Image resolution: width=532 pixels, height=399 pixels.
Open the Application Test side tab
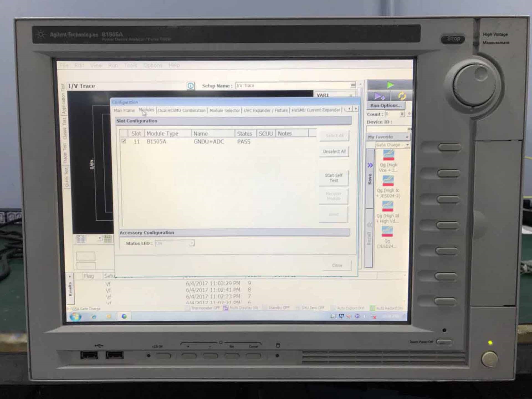63,99
